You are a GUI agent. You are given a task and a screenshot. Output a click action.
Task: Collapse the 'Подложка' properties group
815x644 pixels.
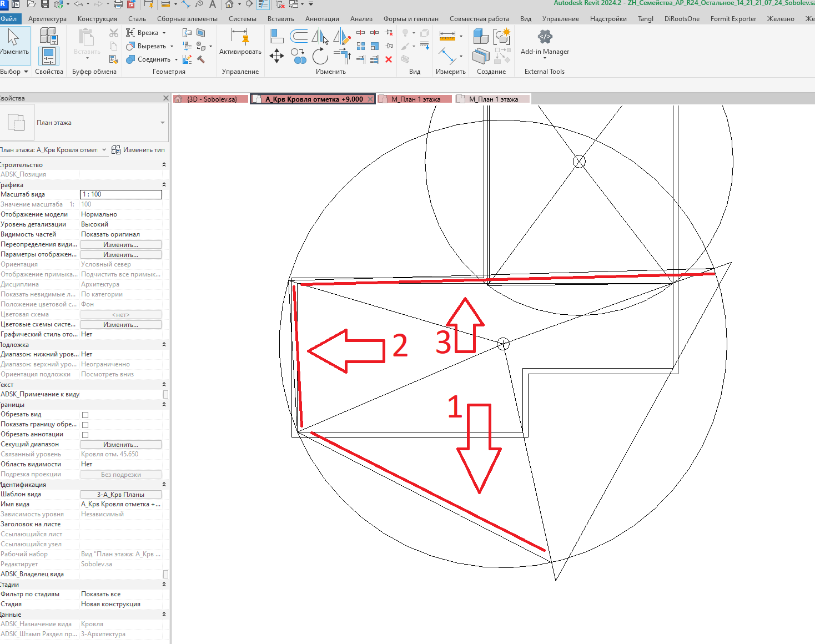pyautogui.click(x=164, y=345)
